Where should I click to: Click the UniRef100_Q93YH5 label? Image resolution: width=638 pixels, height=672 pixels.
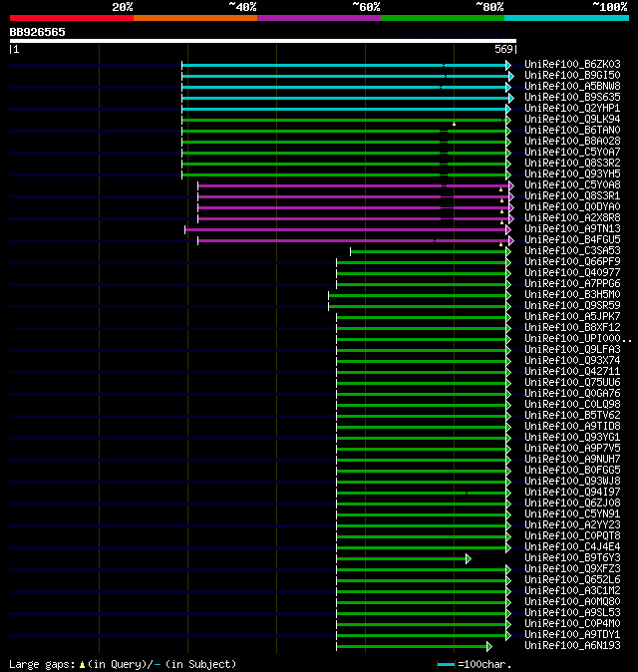572,174
